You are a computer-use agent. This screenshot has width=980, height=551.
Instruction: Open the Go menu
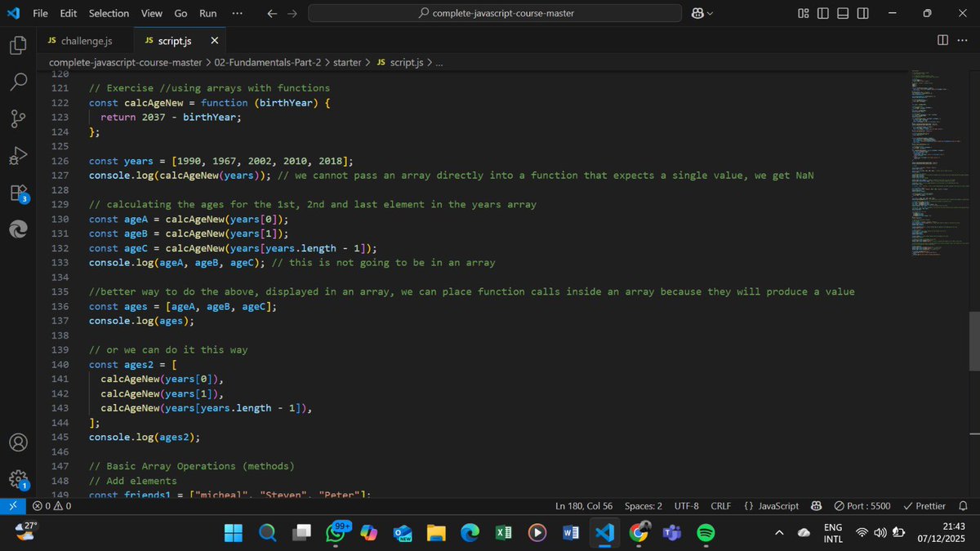tap(180, 13)
